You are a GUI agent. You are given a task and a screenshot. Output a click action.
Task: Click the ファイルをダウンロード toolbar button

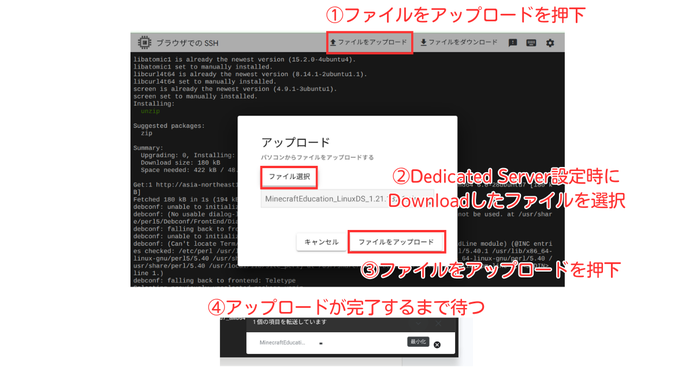coord(459,42)
